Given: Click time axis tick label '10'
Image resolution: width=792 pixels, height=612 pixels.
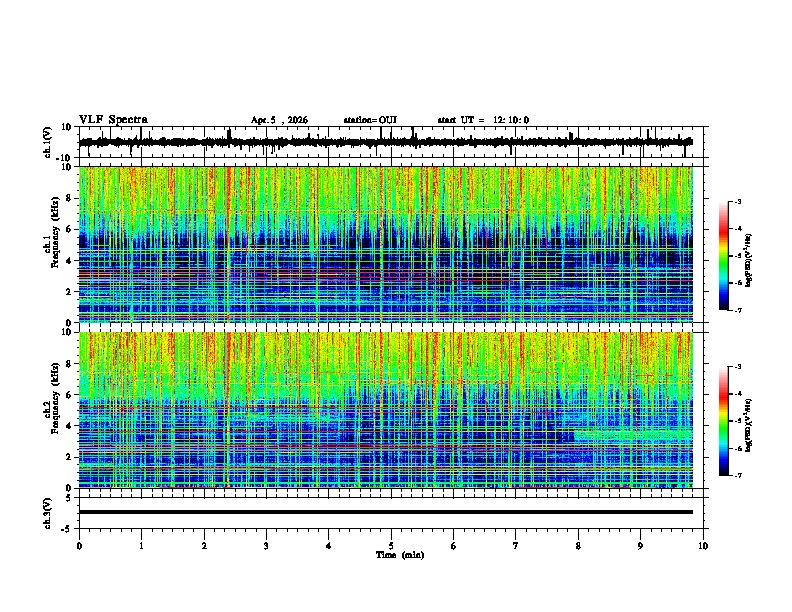Looking at the screenshot, I should pyautogui.click(x=703, y=546).
